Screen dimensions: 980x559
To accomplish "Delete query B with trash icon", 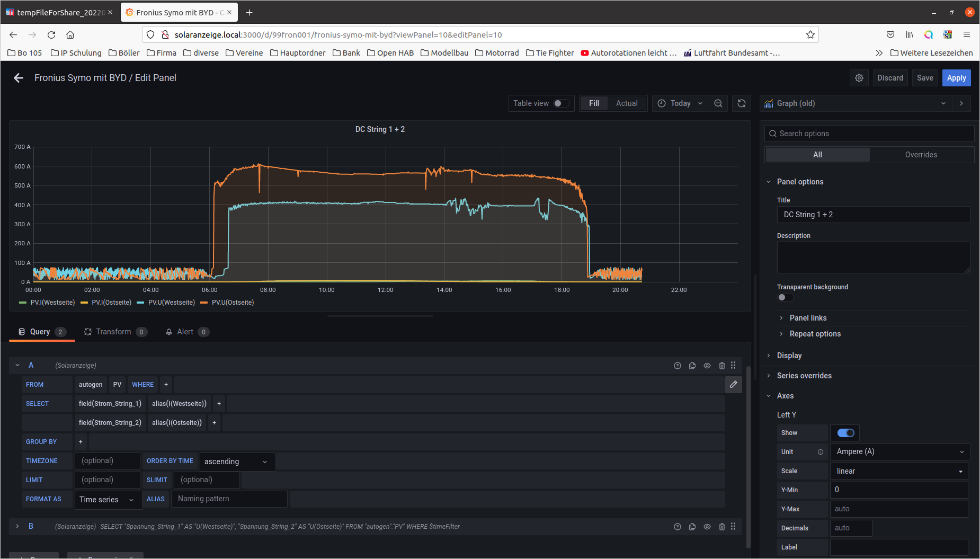I will point(721,527).
